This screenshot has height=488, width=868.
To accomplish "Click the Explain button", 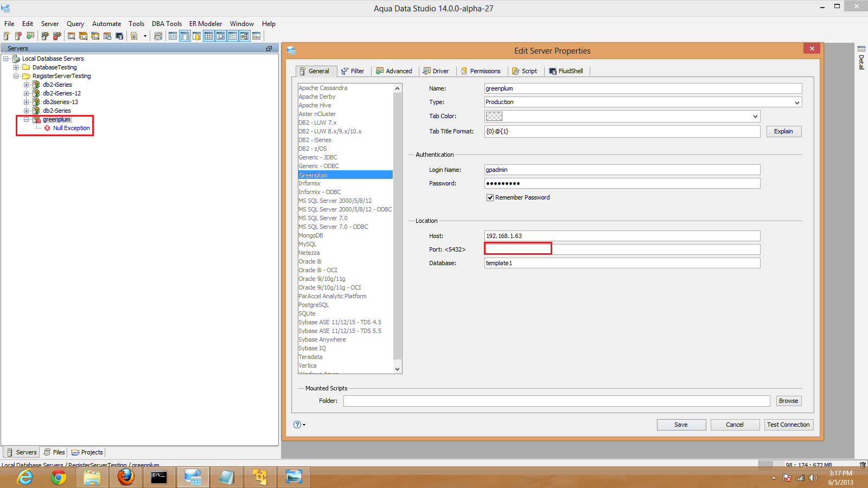I will 784,131.
